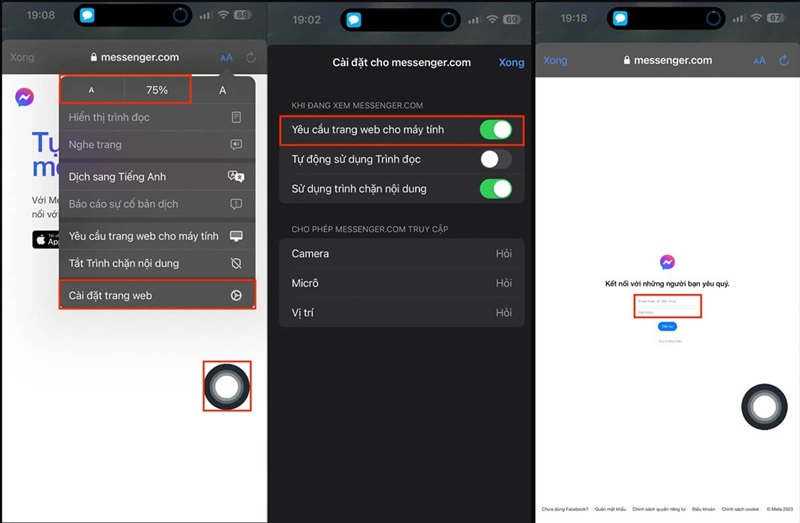Tap the Wi-Fi icon in the 19:08 status bar
Viewport: 800px width, 523px height.
223,15
